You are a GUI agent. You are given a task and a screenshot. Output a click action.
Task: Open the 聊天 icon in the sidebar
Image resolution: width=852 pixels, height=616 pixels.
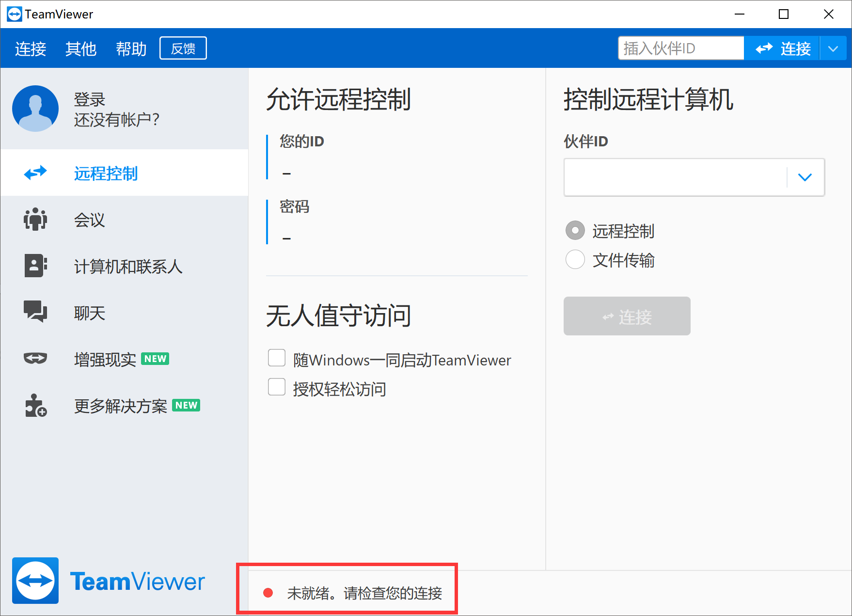click(35, 312)
